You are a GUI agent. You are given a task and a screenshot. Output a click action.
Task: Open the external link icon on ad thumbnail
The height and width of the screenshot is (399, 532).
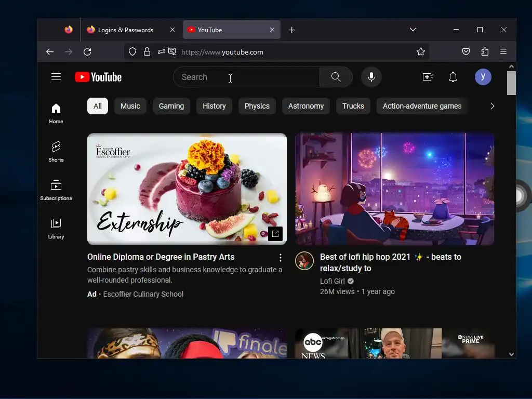pyautogui.click(x=275, y=234)
